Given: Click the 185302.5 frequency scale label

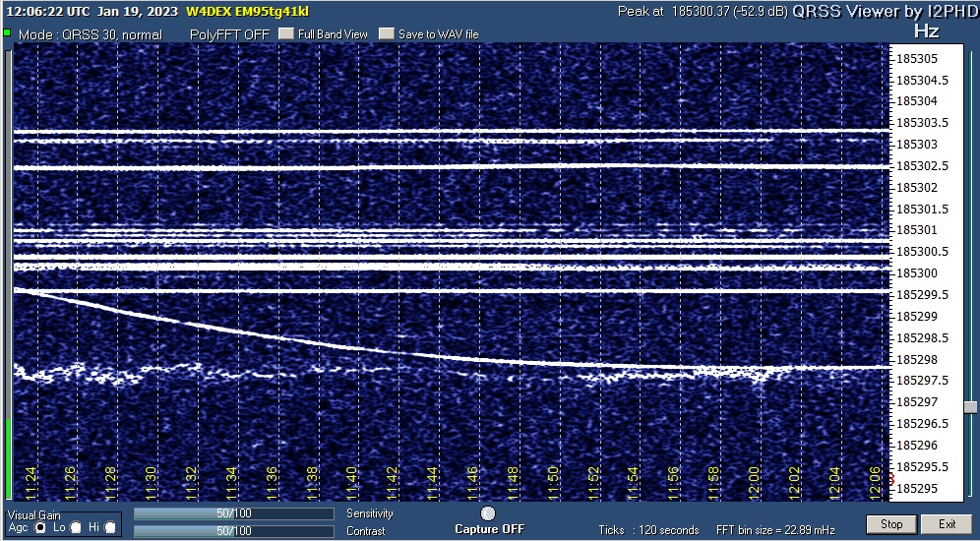Looking at the screenshot, I should [x=922, y=166].
